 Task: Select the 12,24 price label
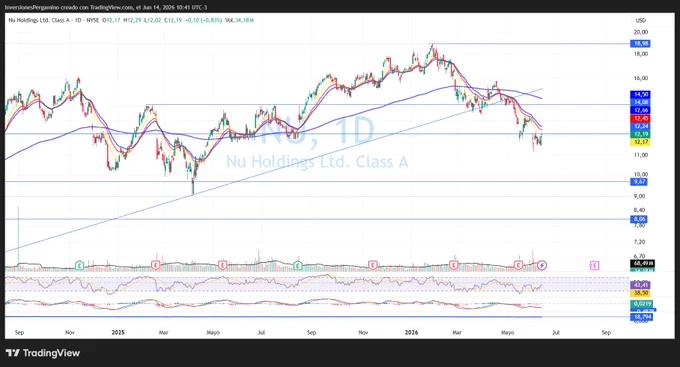pyautogui.click(x=641, y=126)
